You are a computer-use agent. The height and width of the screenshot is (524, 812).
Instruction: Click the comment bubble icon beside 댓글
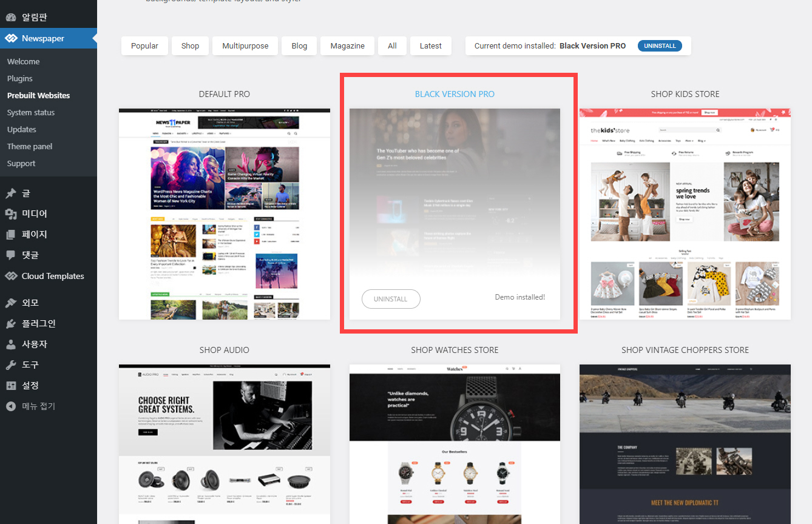[x=11, y=255]
